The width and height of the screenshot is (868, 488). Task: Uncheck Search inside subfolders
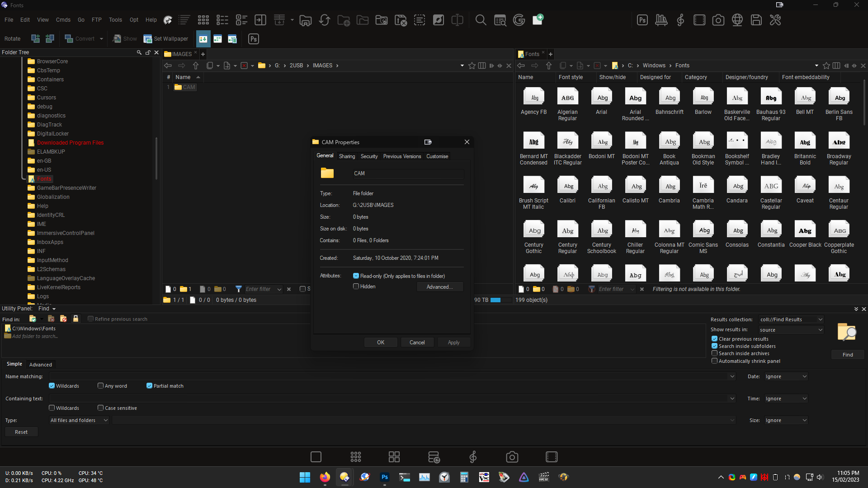(x=715, y=346)
